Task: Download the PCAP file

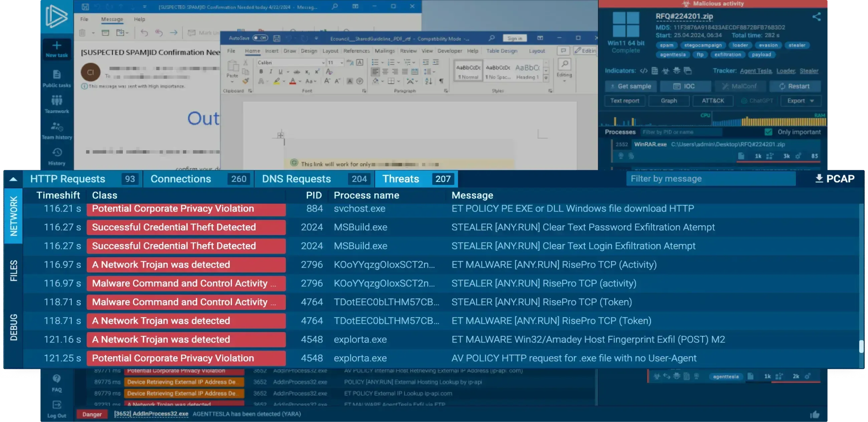Action: (834, 179)
